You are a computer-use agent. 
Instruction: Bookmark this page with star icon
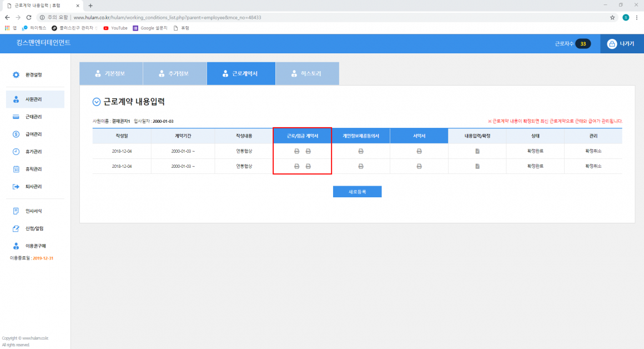tap(612, 17)
